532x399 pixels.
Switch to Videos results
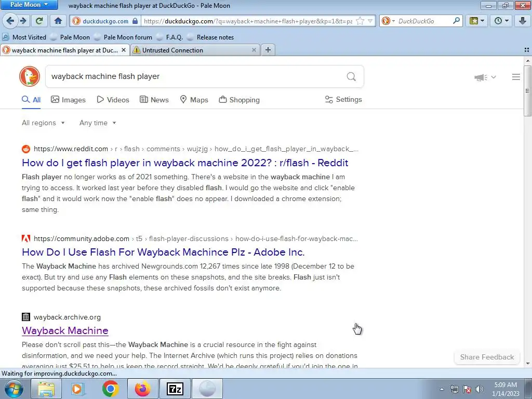[x=113, y=100]
